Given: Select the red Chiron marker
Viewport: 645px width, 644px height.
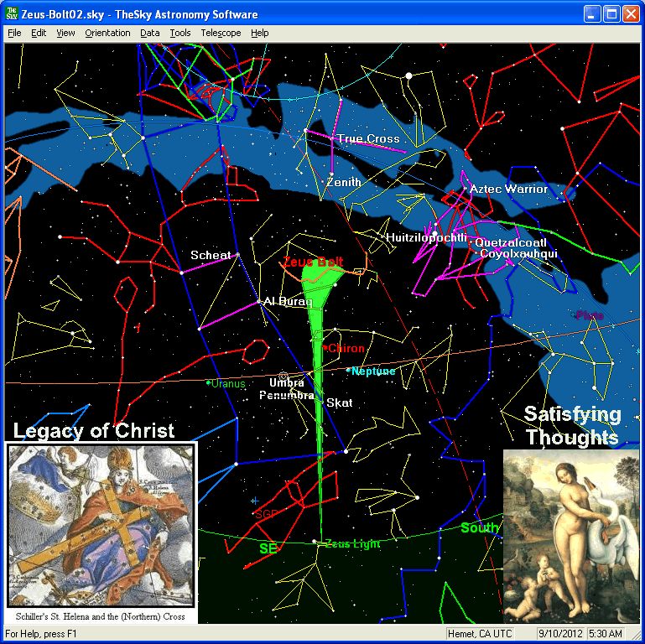Looking at the screenshot, I should click(x=325, y=348).
